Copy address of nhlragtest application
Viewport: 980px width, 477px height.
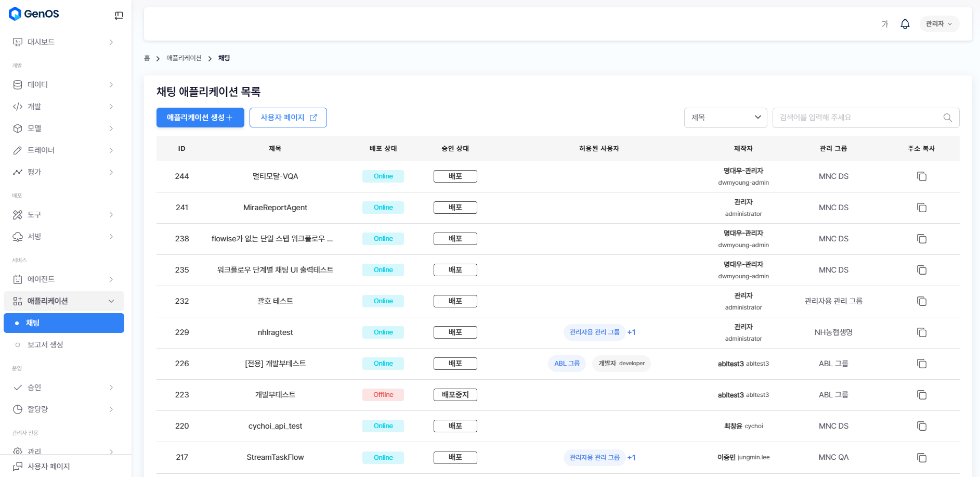click(x=921, y=332)
